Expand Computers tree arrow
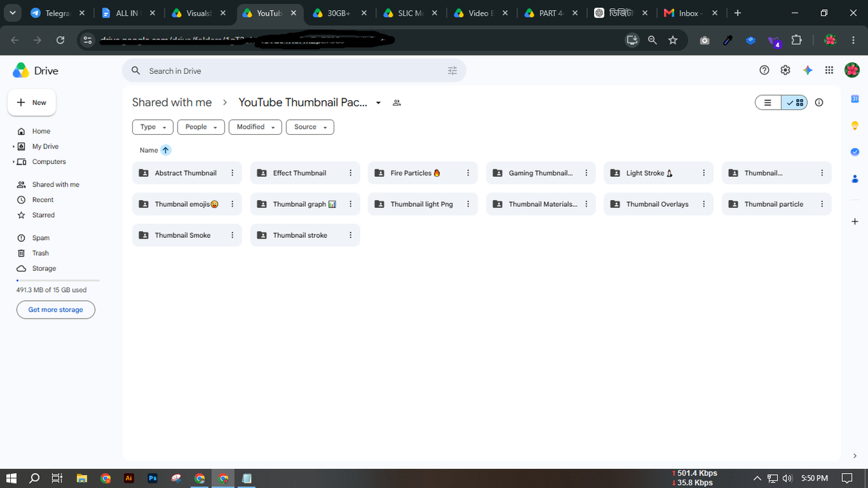 (14, 162)
